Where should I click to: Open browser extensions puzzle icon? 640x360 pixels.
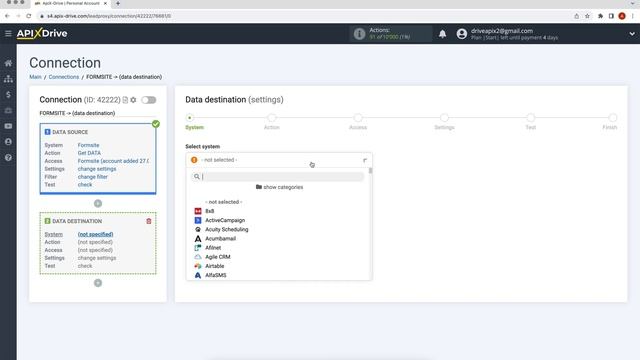(600, 16)
